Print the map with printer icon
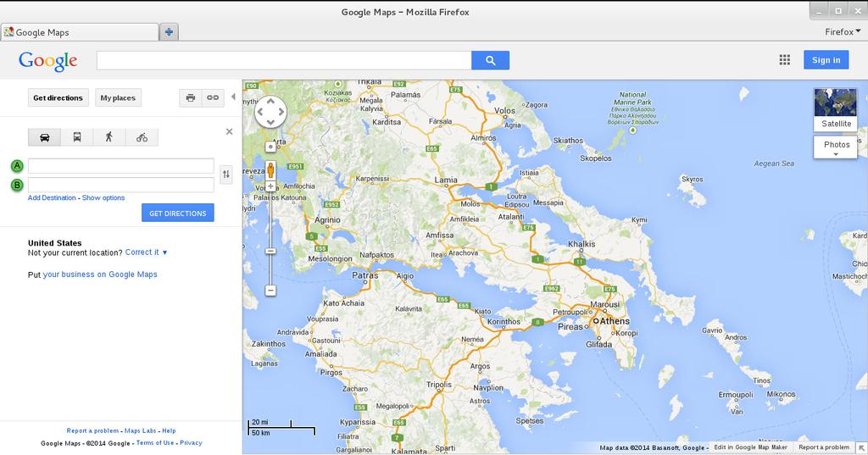Viewport: 868px width, 455px height. click(191, 98)
